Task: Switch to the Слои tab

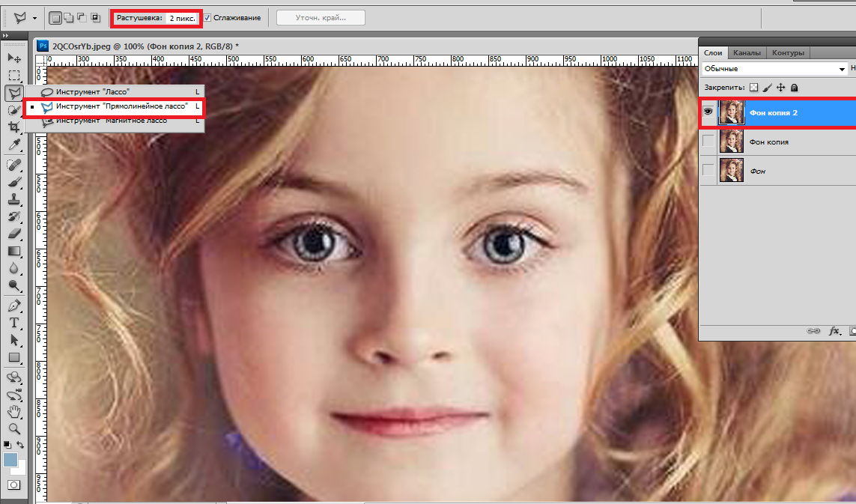Action: 713,52
